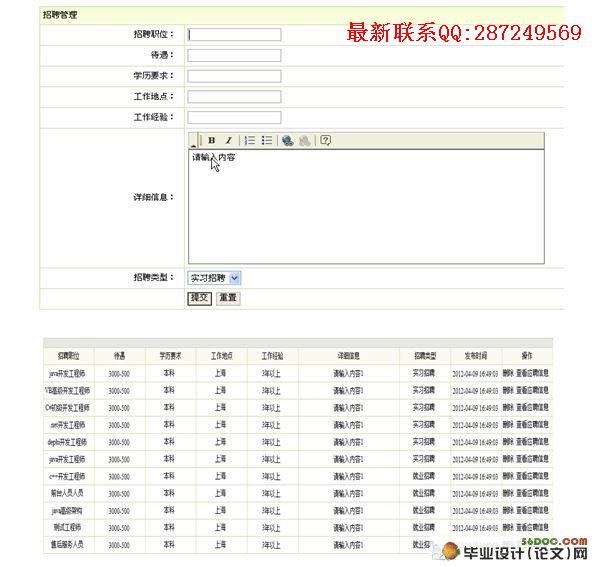Click the 操作 column header in the table

tap(527, 356)
